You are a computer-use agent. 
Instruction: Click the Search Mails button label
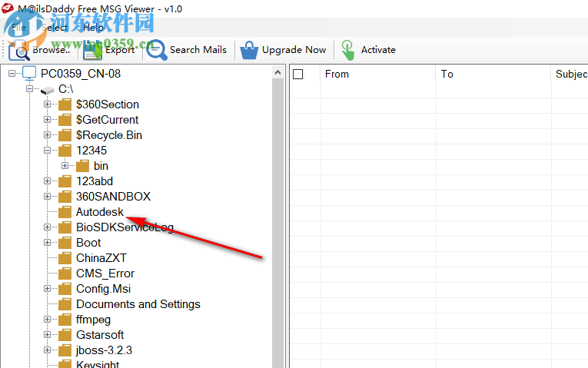pyautogui.click(x=198, y=50)
